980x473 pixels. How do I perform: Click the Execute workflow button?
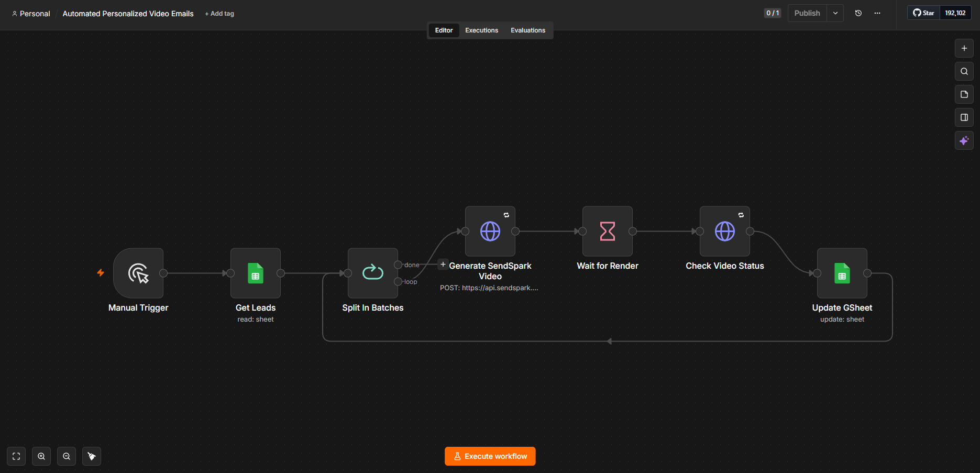point(490,456)
